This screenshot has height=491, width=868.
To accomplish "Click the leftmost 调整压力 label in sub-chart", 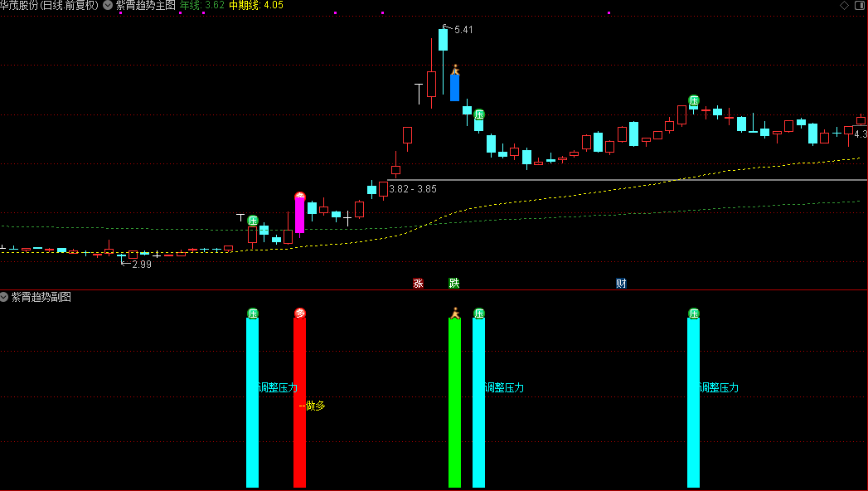I will [x=278, y=387].
